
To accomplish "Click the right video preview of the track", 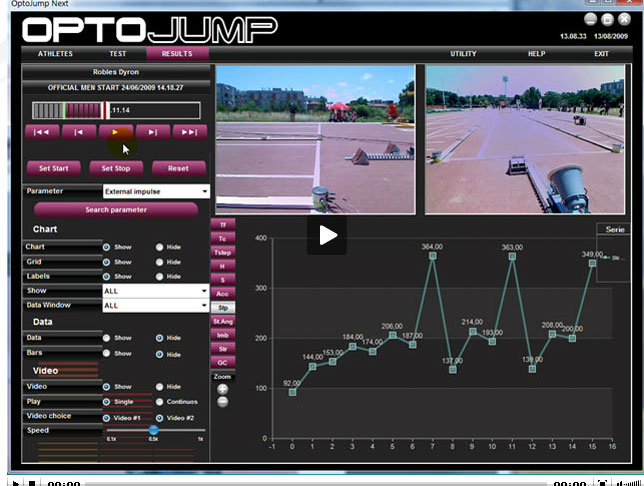I will point(525,140).
